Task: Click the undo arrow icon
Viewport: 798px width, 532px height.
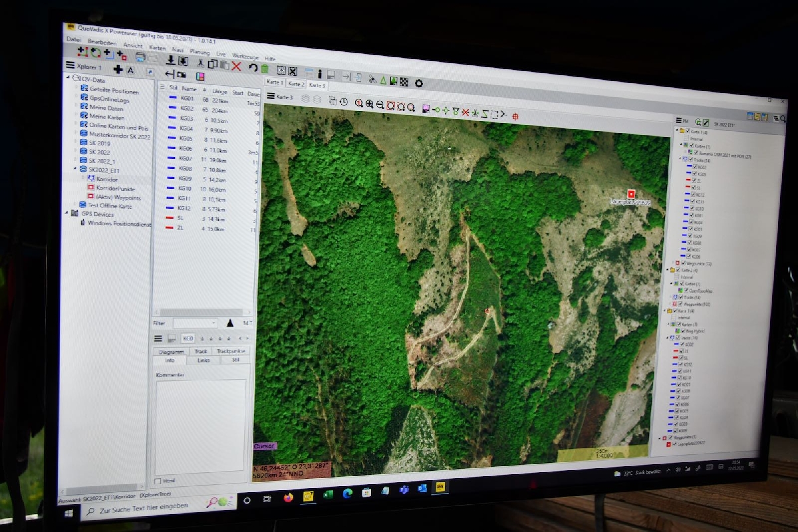Action: pos(253,67)
